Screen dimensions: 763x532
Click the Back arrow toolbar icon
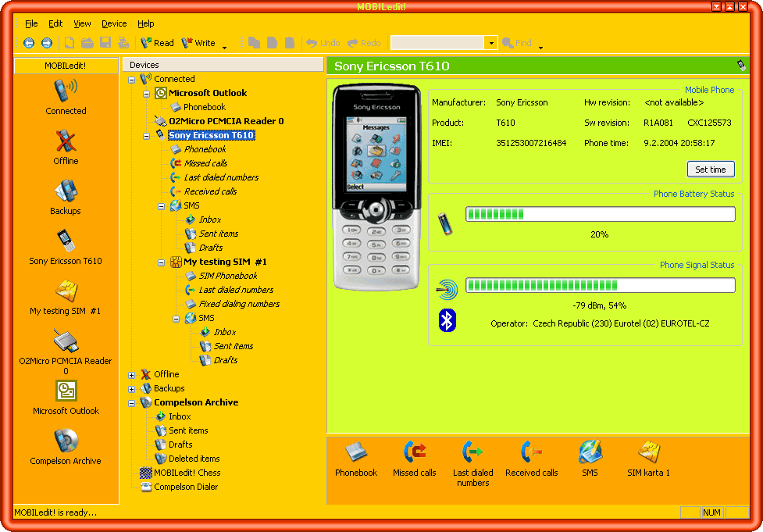pyautogui.click(x=29, y=43)
